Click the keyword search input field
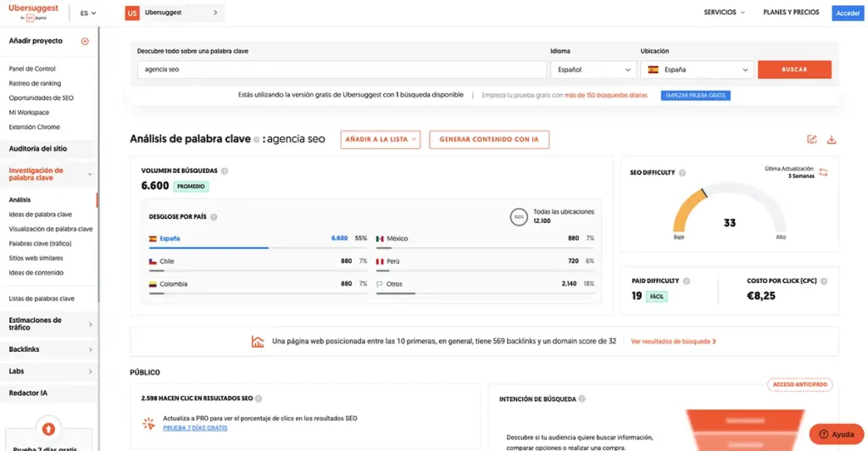Viewport: 868px width, 451px height. pyautogui.click(x=342, y=70)
